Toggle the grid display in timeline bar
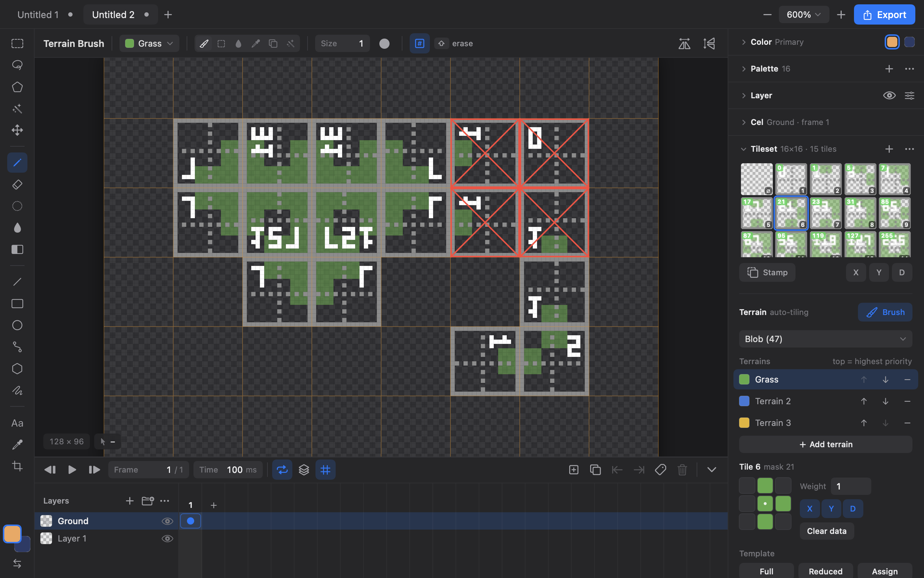924x578 pixels. tap(325, 469)
